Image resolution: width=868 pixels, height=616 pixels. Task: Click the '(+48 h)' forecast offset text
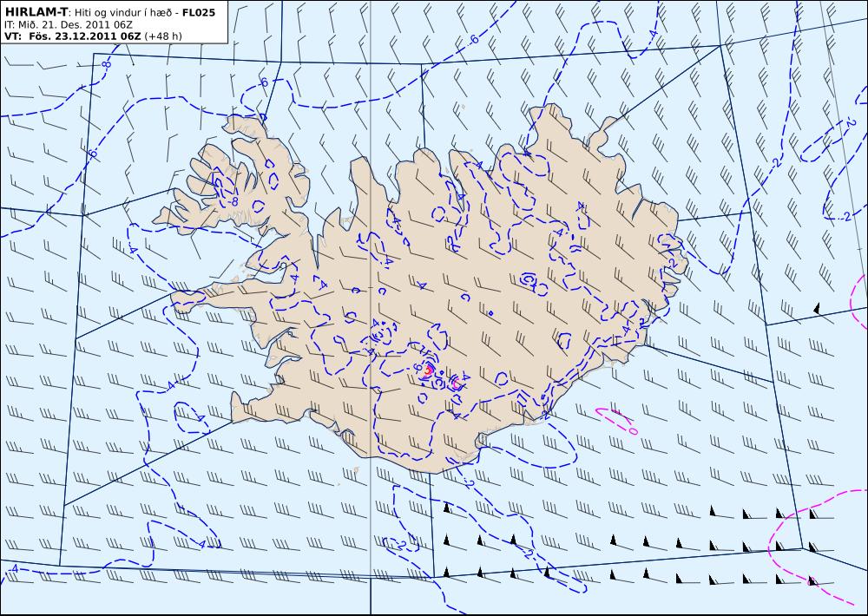163,36
